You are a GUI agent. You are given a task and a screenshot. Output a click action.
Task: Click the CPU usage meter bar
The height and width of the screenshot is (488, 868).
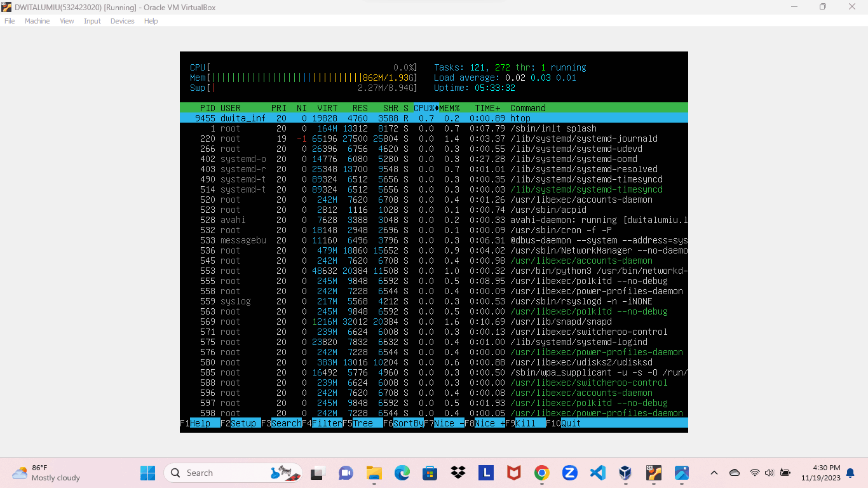click(x=304, y=67)
